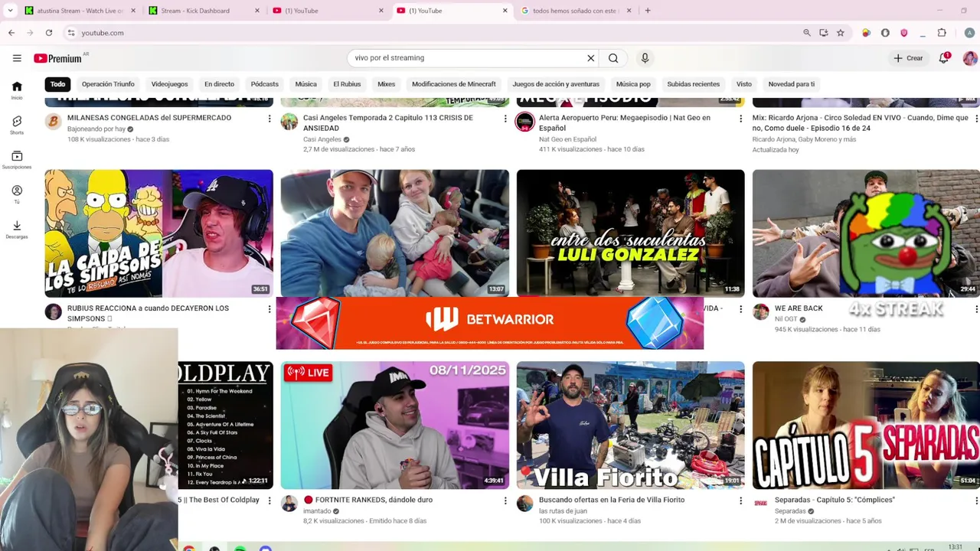Open the Chrome extensions puzzle icon
This screenshot has height=551, width=980.
942,33
